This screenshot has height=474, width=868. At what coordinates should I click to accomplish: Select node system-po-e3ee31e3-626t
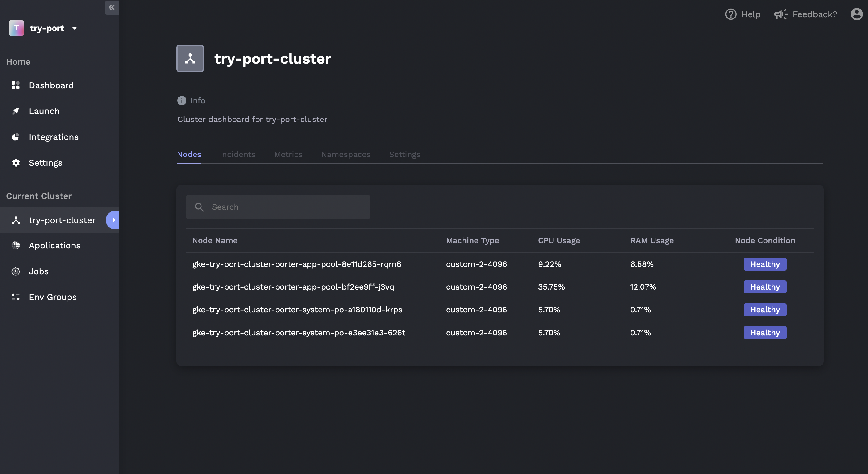(299, 332)
